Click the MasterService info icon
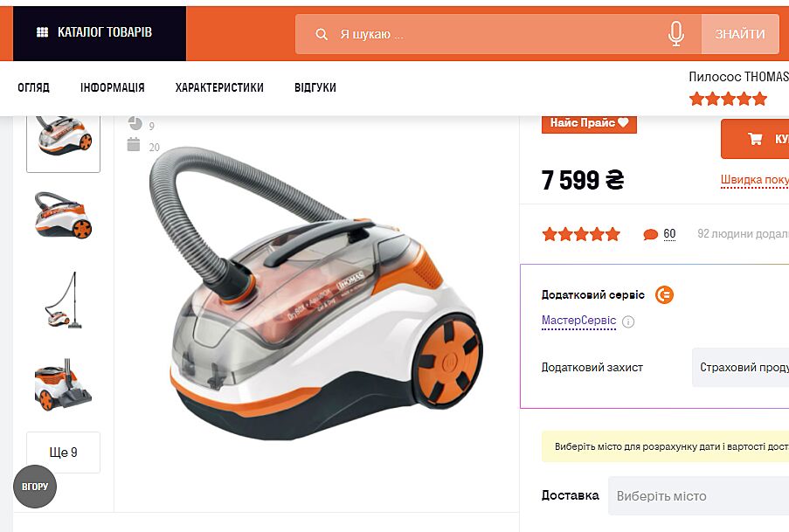The image size is (789, 532). click(628, 321)
